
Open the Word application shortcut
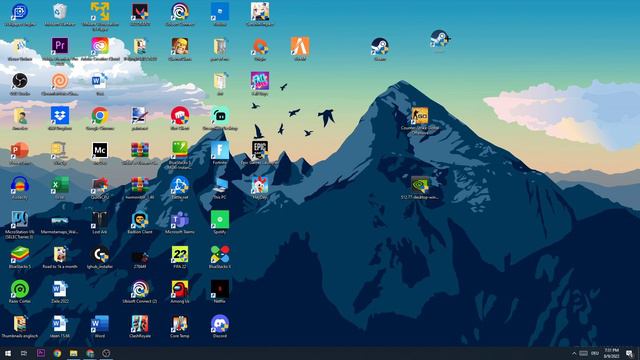[x=100, y=324]
